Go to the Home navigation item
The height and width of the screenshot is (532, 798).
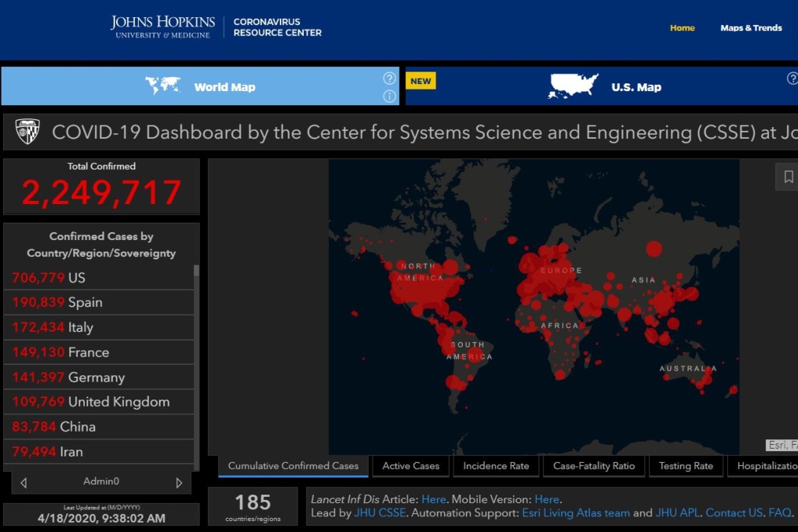click(x=682, y=28)
